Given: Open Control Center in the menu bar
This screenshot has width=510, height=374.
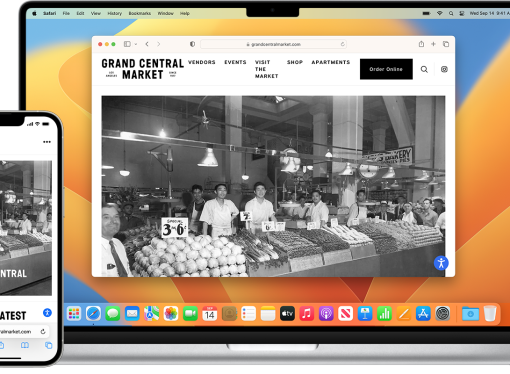Looking at the screenshot, I should 462,13.
